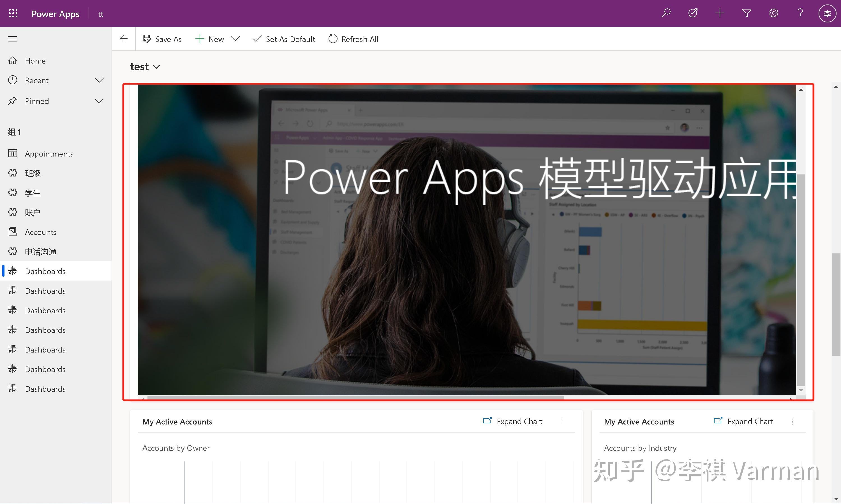Image resolution: width=841 pixels, height=504 pixels.
Task: Click the search magnifier icon
Action: click(x=666, y=13)
